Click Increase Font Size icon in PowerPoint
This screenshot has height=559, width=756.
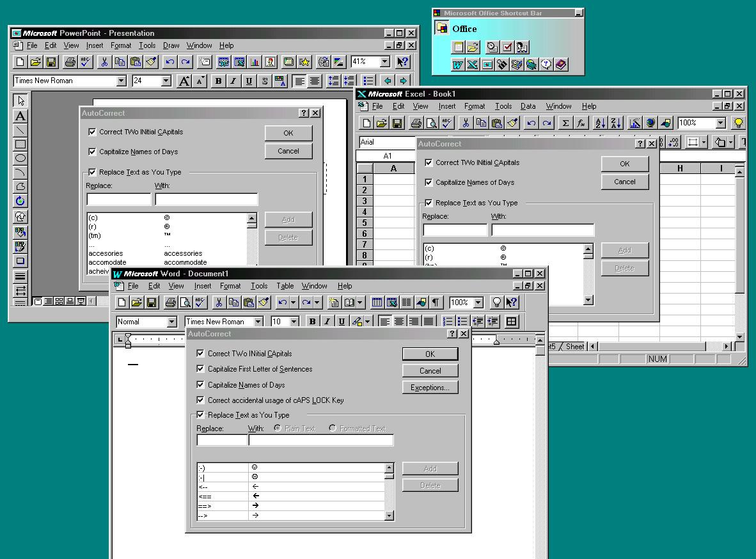coord(184,81)
